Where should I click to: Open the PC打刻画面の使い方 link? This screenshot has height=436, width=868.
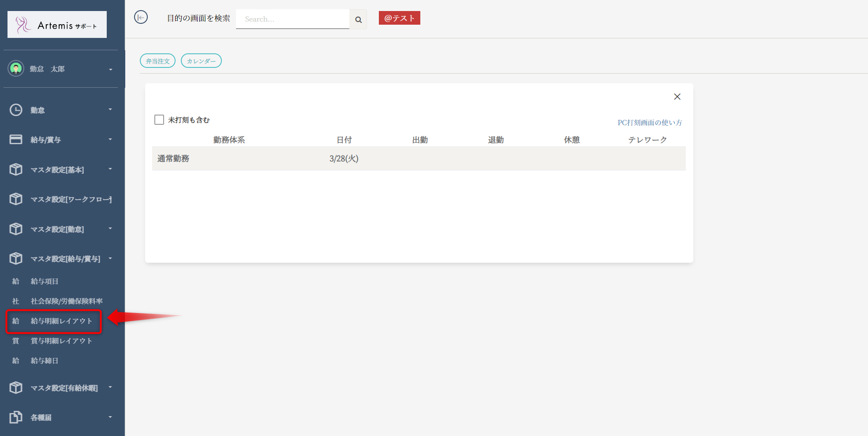point(649,123)
